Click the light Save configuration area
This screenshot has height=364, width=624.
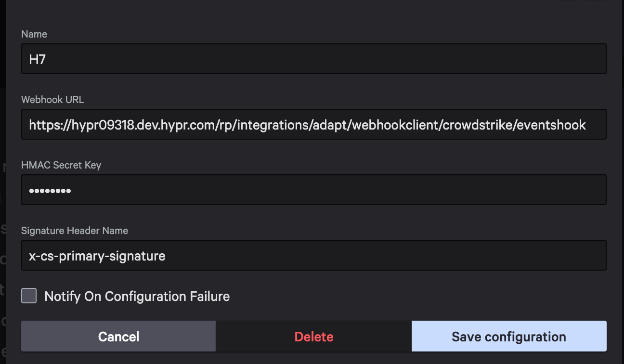point(508,336)
